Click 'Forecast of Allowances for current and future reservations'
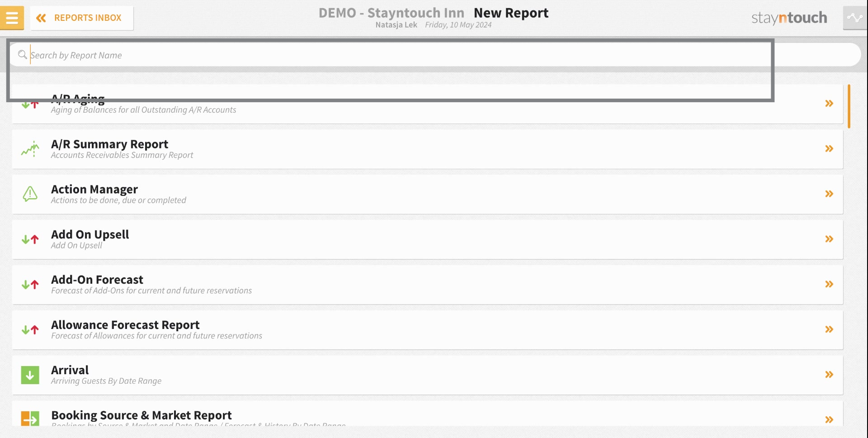The image size is (868, 438). [156, 336]
